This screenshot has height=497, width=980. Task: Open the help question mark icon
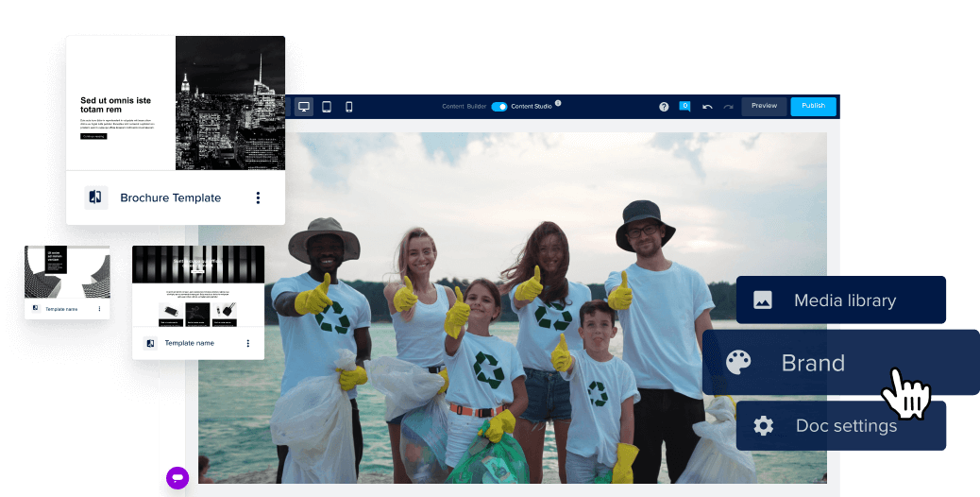point(664,107)
